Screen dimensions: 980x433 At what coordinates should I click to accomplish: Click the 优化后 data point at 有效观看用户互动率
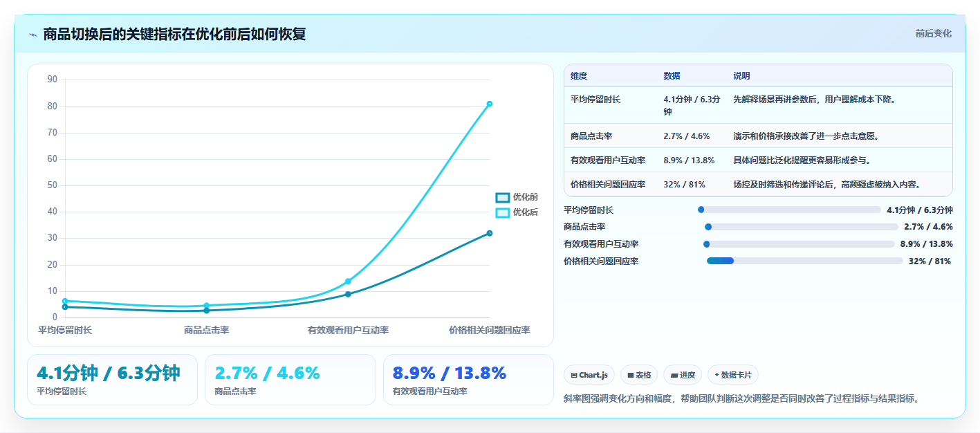point(348,282)
